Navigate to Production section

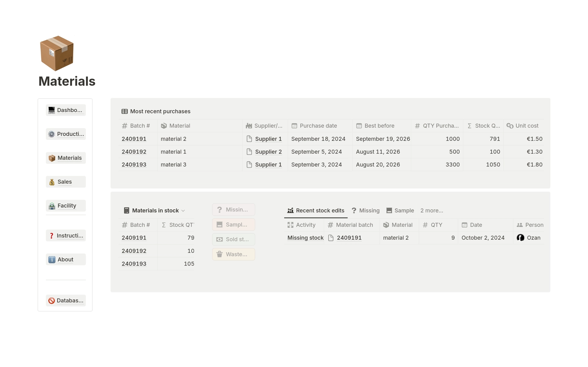[x=66, y=134]
